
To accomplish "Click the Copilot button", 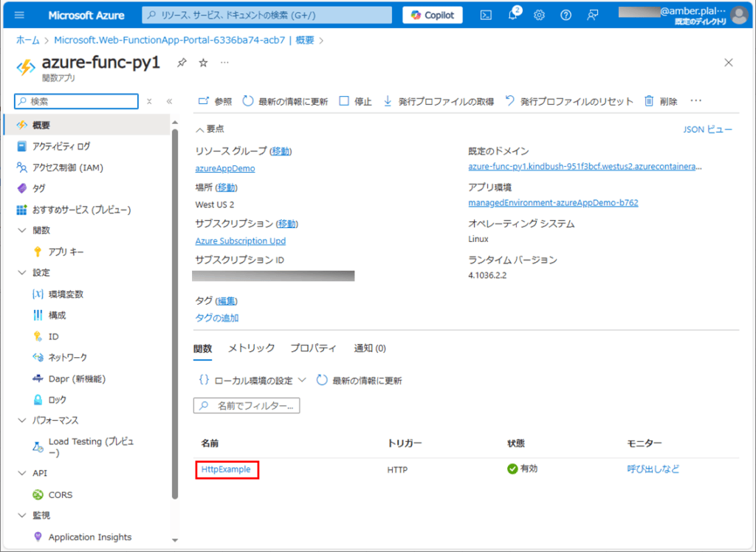I will click(433, 15).
